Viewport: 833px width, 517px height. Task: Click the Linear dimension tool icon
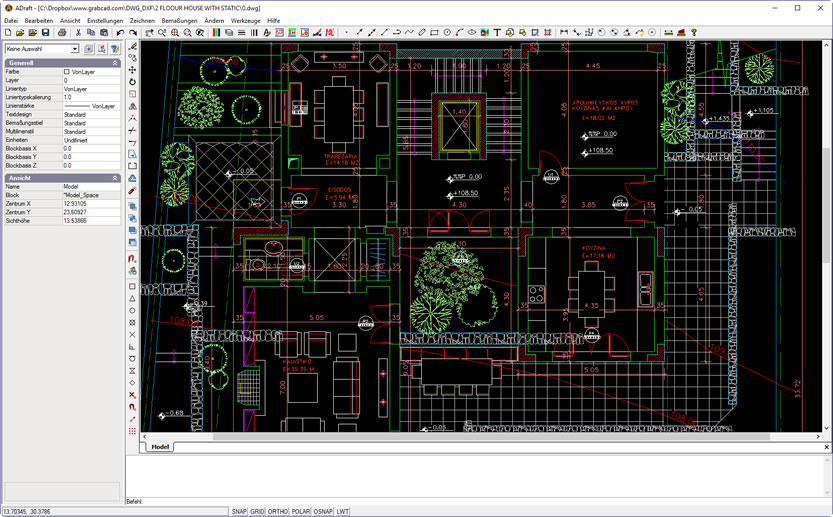click(x=564, y=33)
